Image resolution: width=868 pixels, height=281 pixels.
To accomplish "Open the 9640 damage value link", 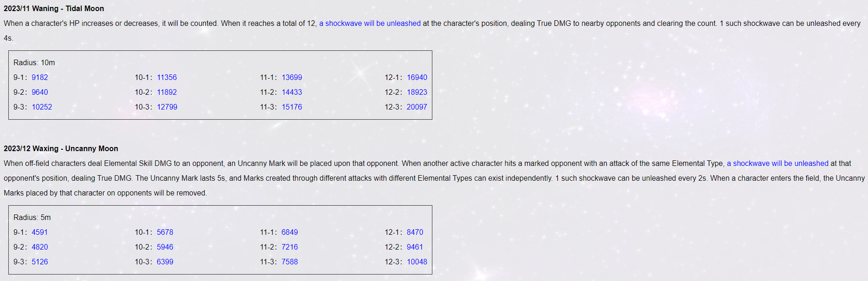I will coord(40,92).
